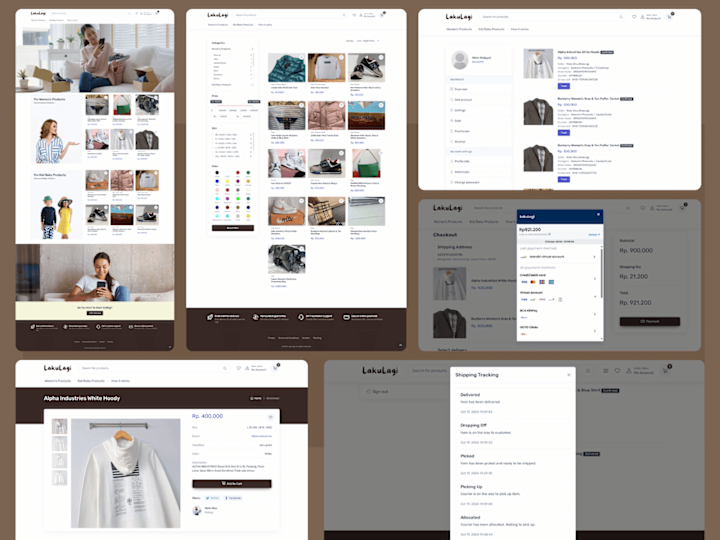Check the last visible size filter checkbox
The image size is (720, 540).
(x=213, y=156)
